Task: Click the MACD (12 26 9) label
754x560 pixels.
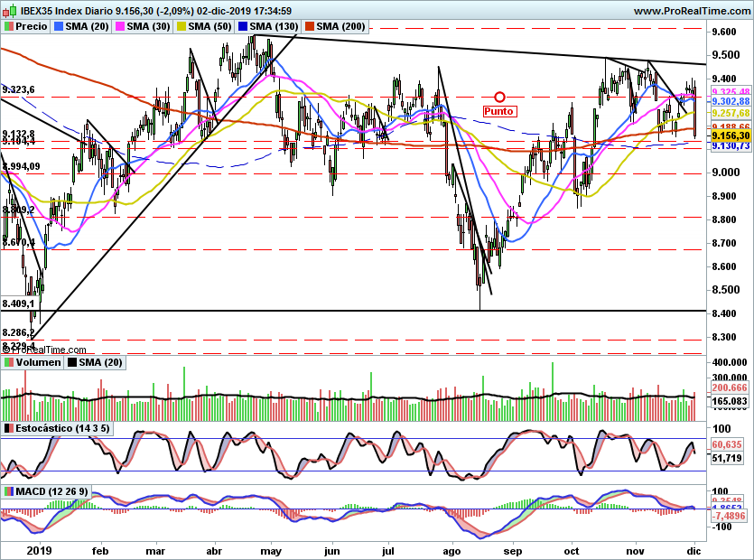Action: (x=52, y=491)
